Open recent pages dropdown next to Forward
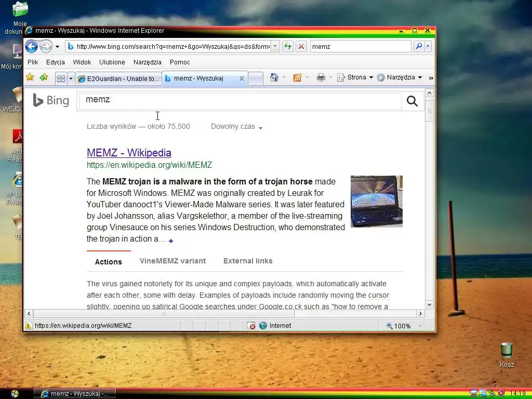 coord(57,46)
